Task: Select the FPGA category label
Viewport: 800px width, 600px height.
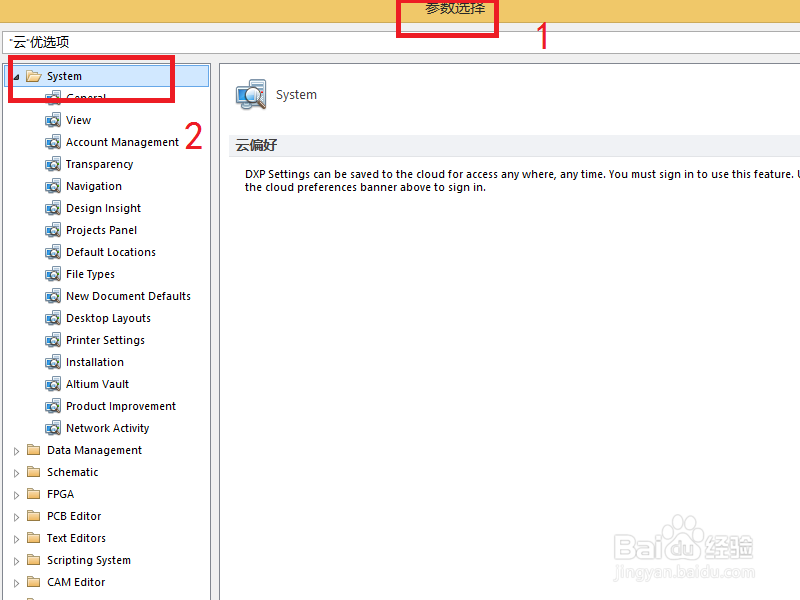Action: pyautogui.click(x=61, y=494)
